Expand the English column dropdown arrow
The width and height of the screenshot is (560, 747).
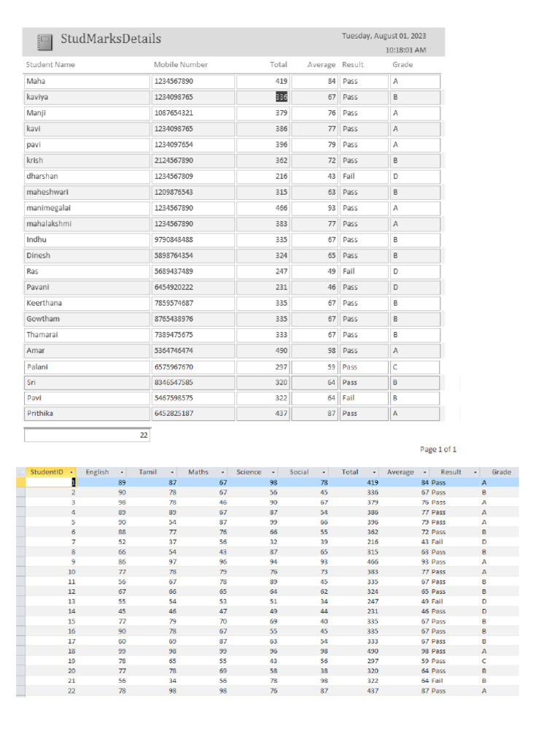coord(122,472)
